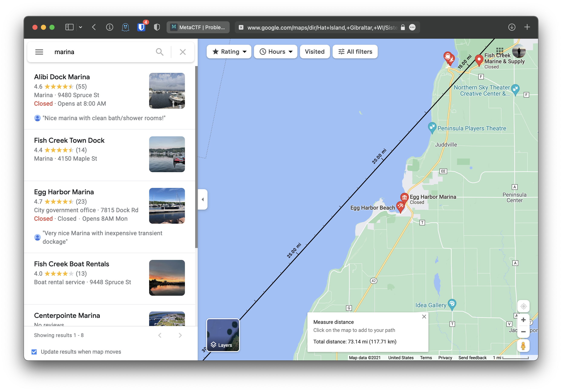Open the Layers map switcher
Image resolution: width=562 pixels, height=392 pixels.
(x=223, y=335)
